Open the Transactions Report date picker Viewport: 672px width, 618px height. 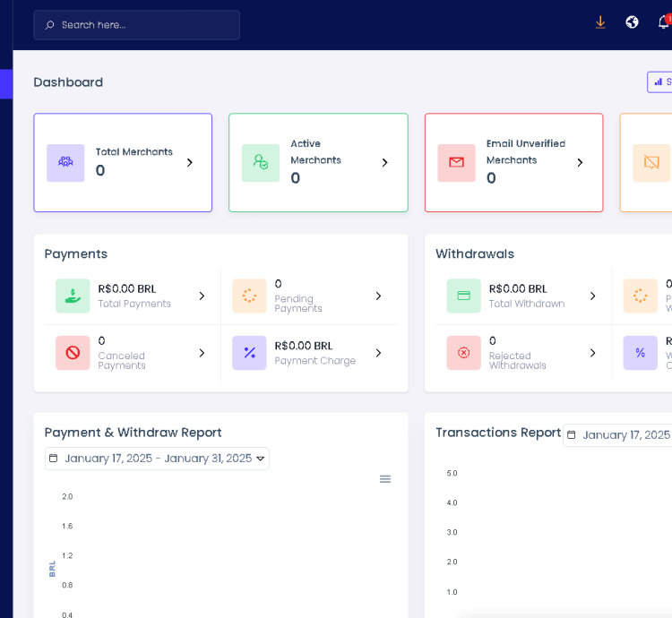[x=618, y=435]
